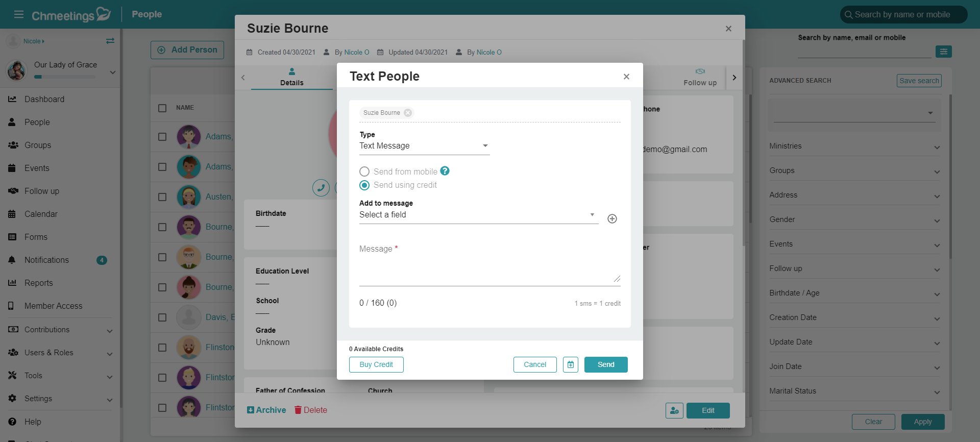Screen dimensions: 980x442
Task: Select Send from mobile radio button
Action: tap(364, 171)
